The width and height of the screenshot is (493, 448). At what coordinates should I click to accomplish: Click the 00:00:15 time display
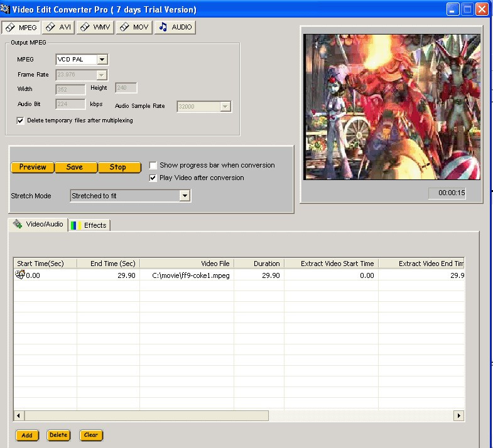(x=447, y=193)
